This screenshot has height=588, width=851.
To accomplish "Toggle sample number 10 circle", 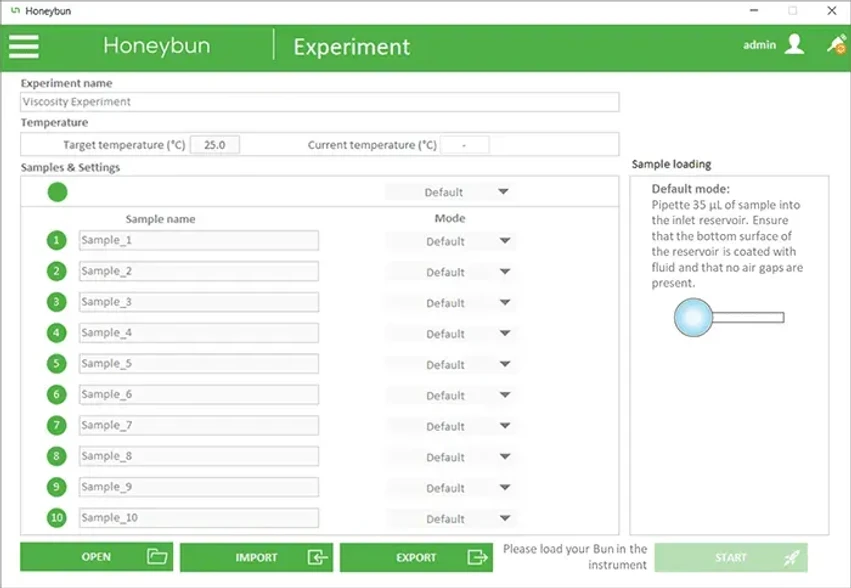I will click(x=57, y=518).
